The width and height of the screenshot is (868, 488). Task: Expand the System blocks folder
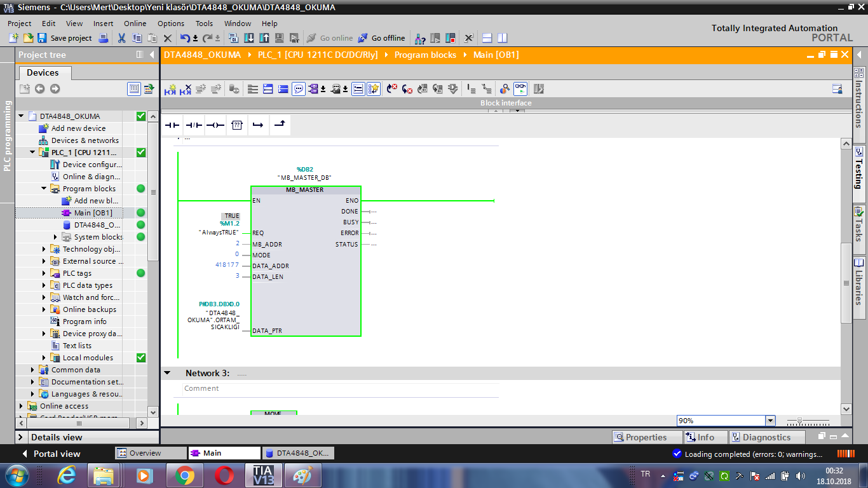[55, 237]
